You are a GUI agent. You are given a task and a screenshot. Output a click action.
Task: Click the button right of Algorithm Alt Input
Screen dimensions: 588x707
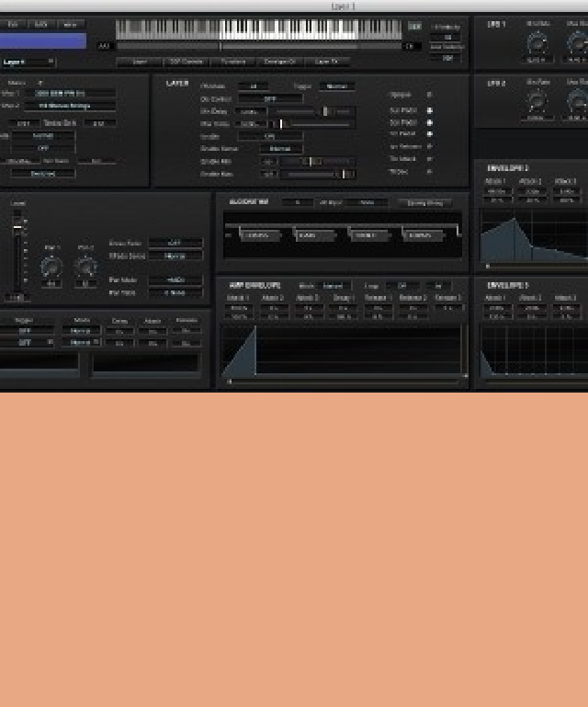point(424,202)
